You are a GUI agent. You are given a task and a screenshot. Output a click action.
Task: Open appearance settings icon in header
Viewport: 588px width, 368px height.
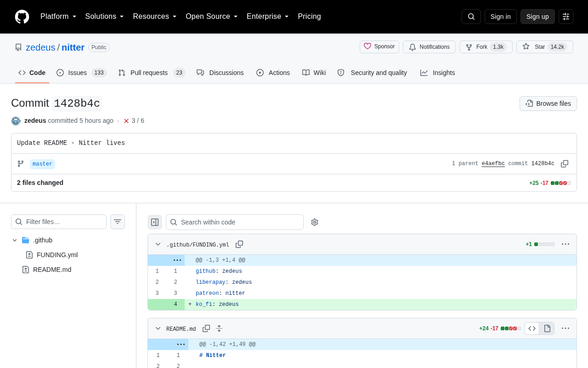pos(566,17)
